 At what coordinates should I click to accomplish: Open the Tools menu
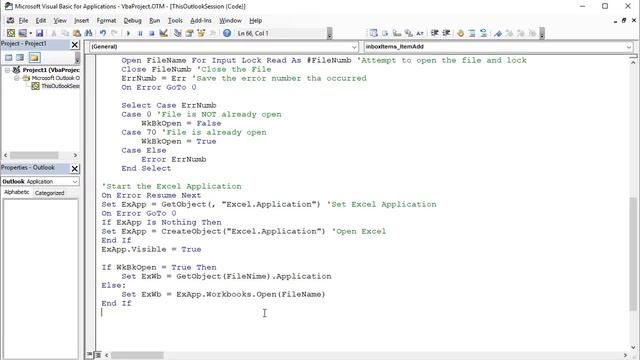click(175, 20)
